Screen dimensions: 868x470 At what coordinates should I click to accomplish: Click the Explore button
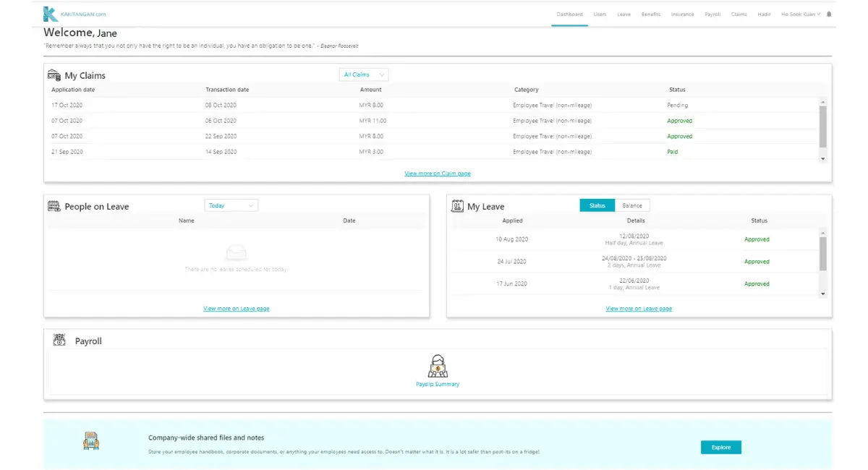pyautogui.click(x=720, y=448)
